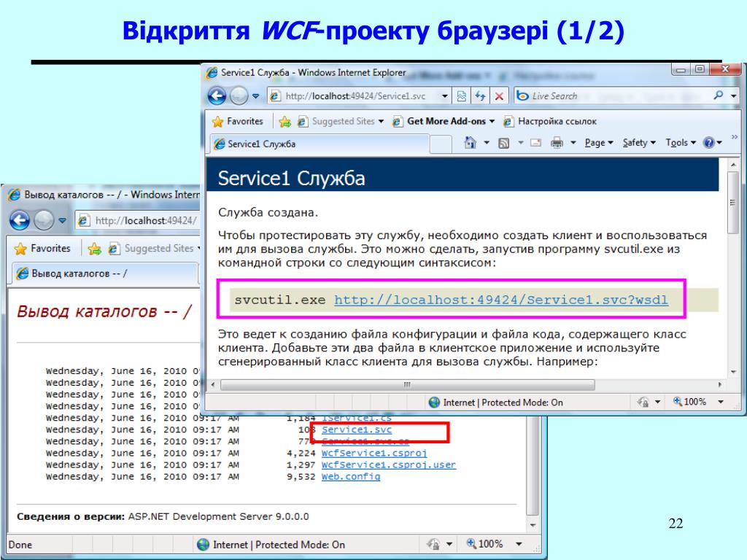The height and width of the screenshot is (560, 747).
Task: Open the Tools menu
Action: click(x=681, y=142)
